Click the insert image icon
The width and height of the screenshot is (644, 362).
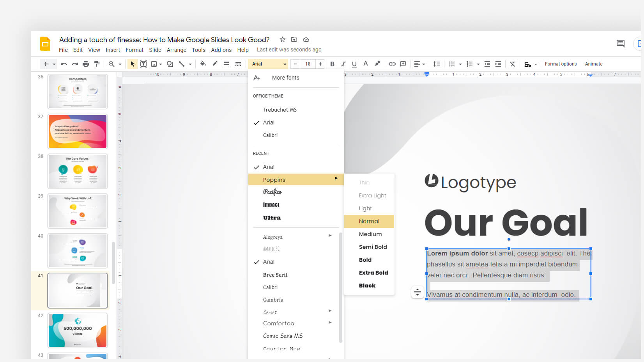point(154,64)
